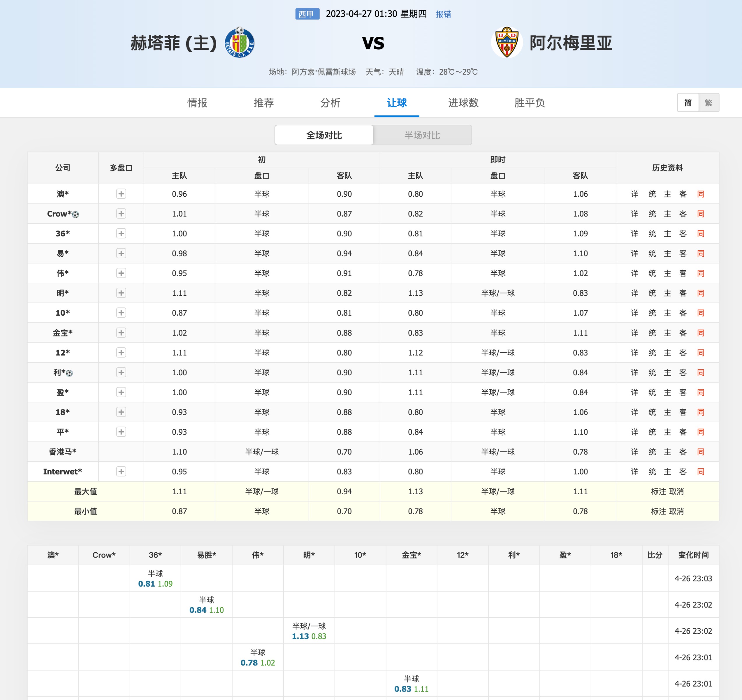742x700 pixels.
Task: Click the 伟* odds change 0.78 1.02
Action: 258,663
